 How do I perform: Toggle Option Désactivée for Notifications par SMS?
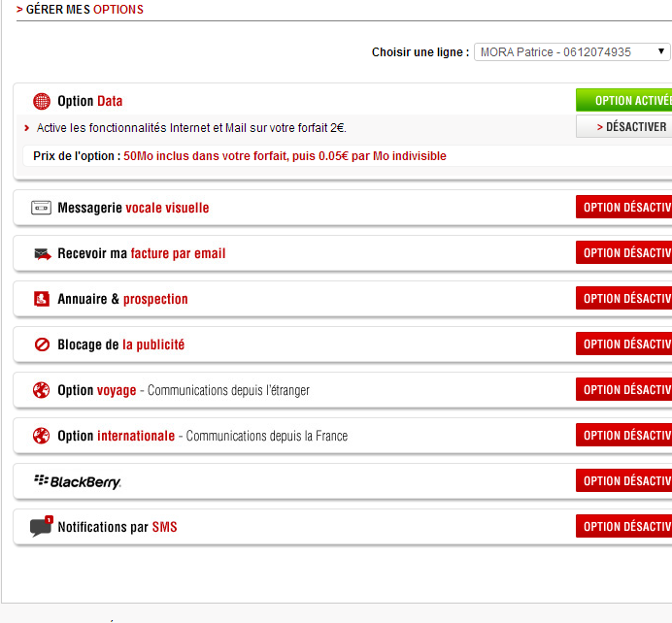623,526
